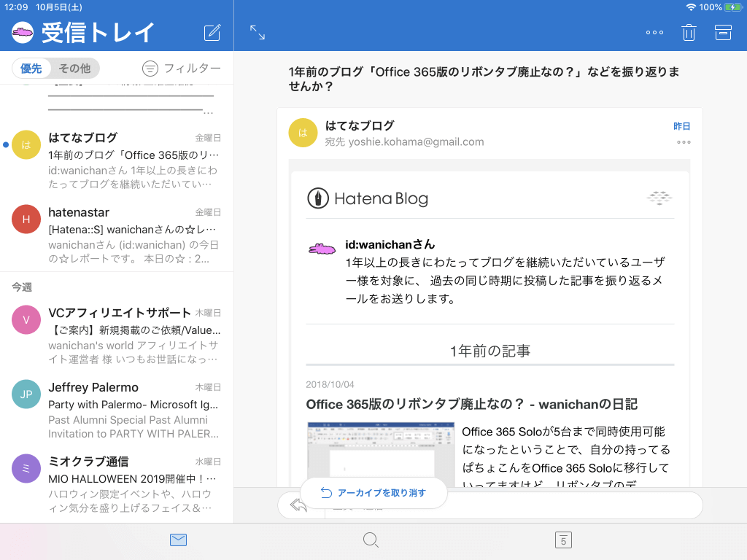This screenshot has width=747, height=560.
Task: Tap the Hatena decorative dots icon
Action: pyautogui.click(x=659, y=198)
